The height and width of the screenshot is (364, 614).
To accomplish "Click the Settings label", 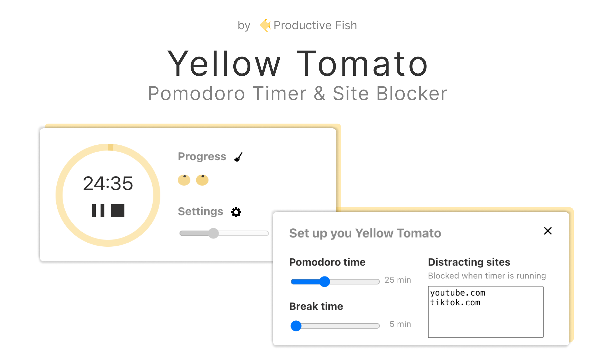I will (201, 211).
